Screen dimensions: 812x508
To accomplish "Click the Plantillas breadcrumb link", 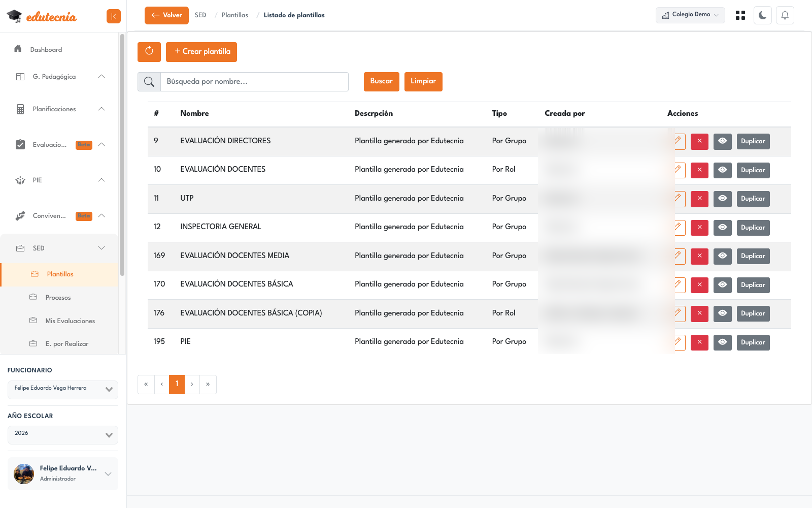I will (235, 15).
